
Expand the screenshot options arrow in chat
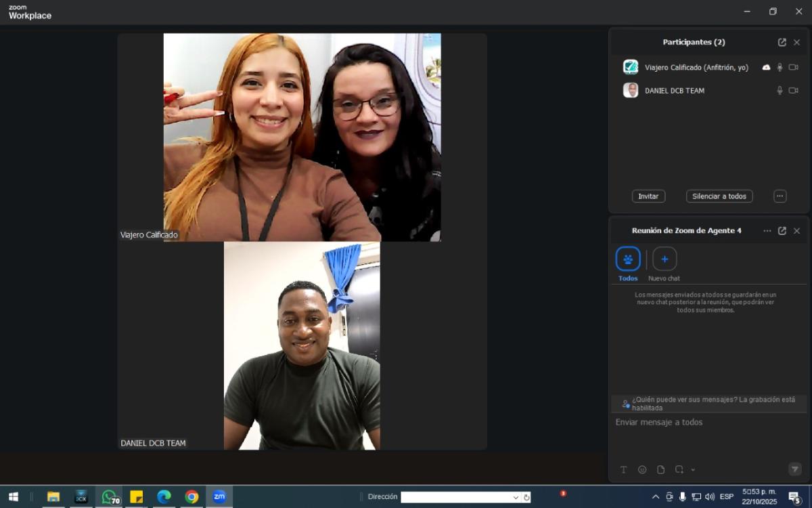point(693,470)
